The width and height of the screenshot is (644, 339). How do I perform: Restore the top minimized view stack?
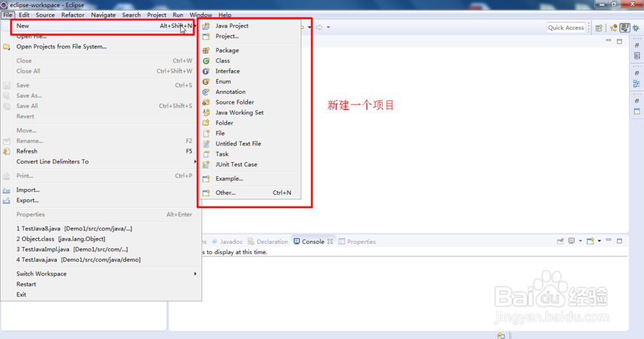click(x=637, y=45)
